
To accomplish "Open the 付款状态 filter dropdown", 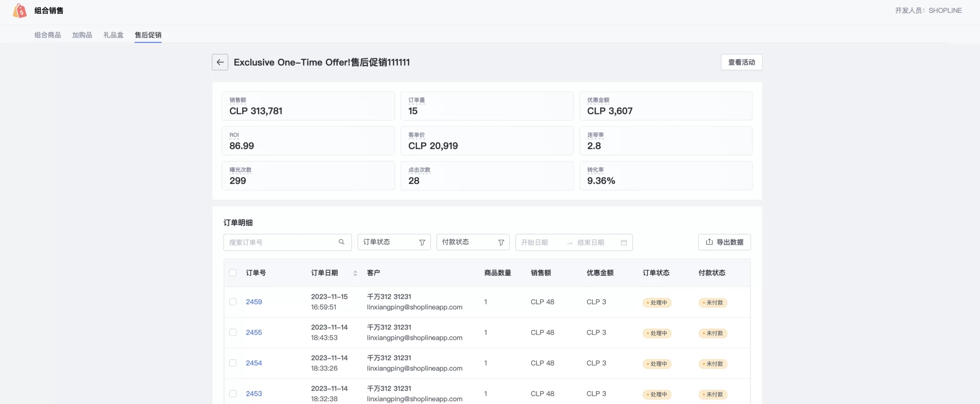I will point(473,242).
